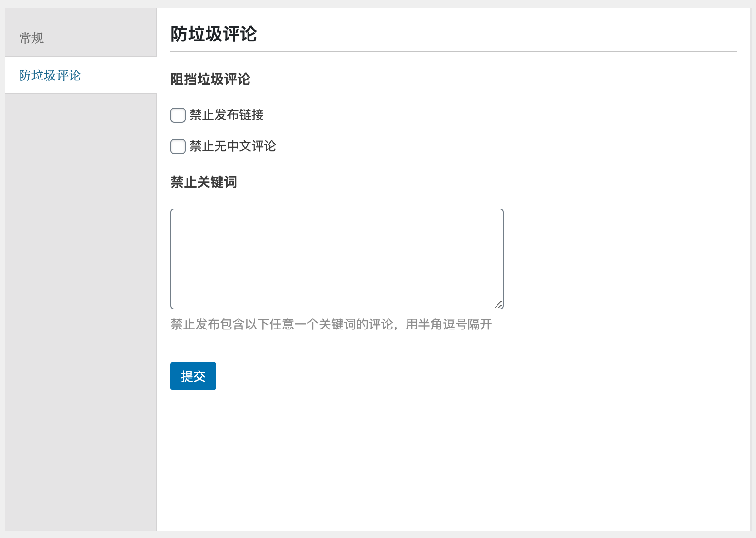Click the 禁止发布链接 label text
The image size is (756, 538).
pyautogui.click(x=227, y=115)
